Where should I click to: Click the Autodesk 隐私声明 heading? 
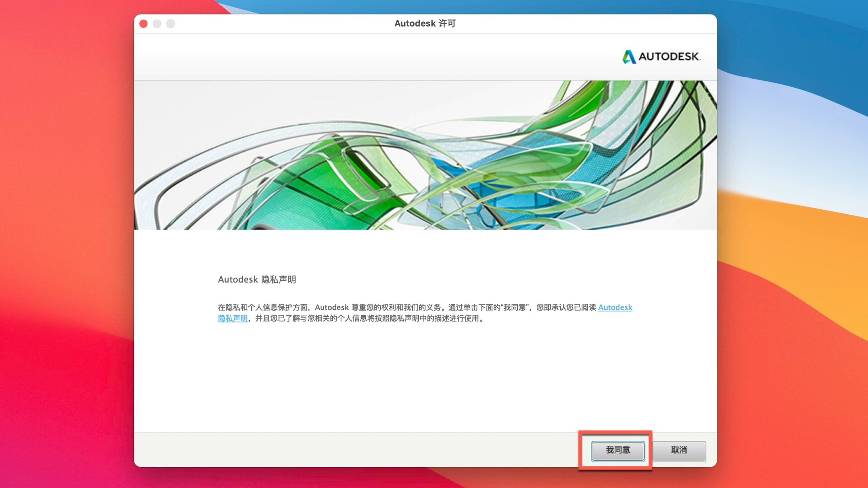[x=257, y=280]
